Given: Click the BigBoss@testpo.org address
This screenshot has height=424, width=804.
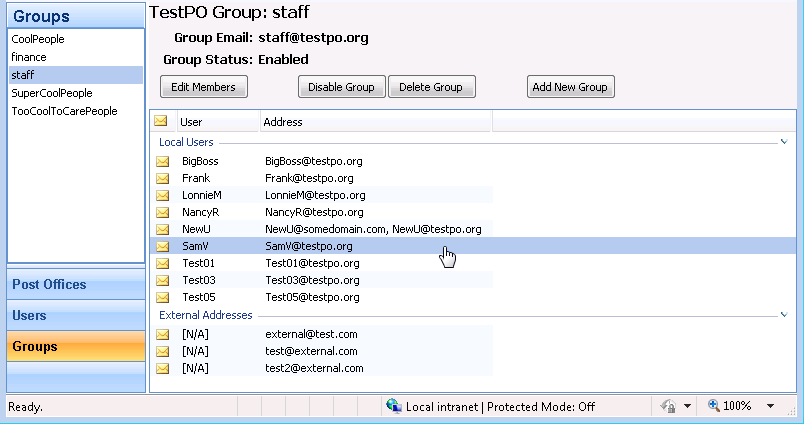Looking at the screenshot, I should click(x=314, y=161).
